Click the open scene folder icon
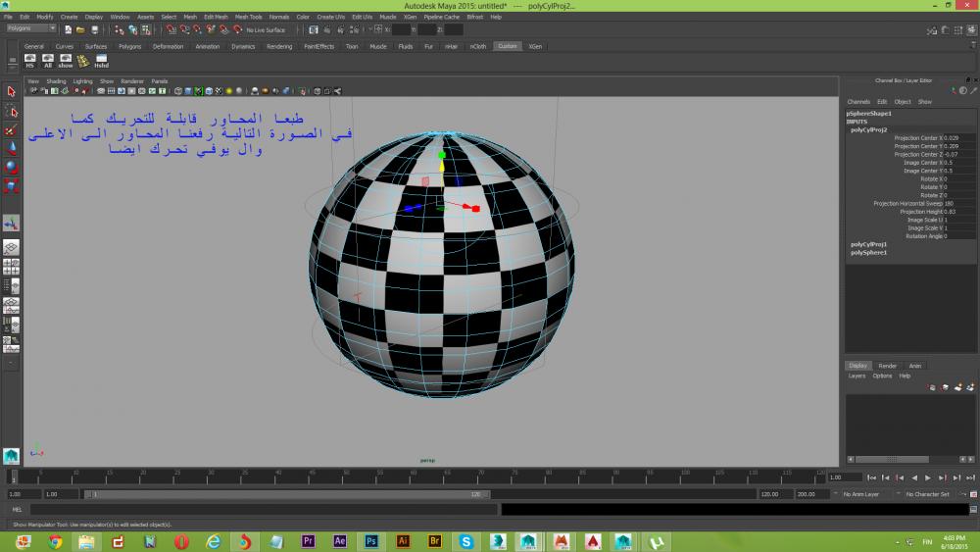 81,29
